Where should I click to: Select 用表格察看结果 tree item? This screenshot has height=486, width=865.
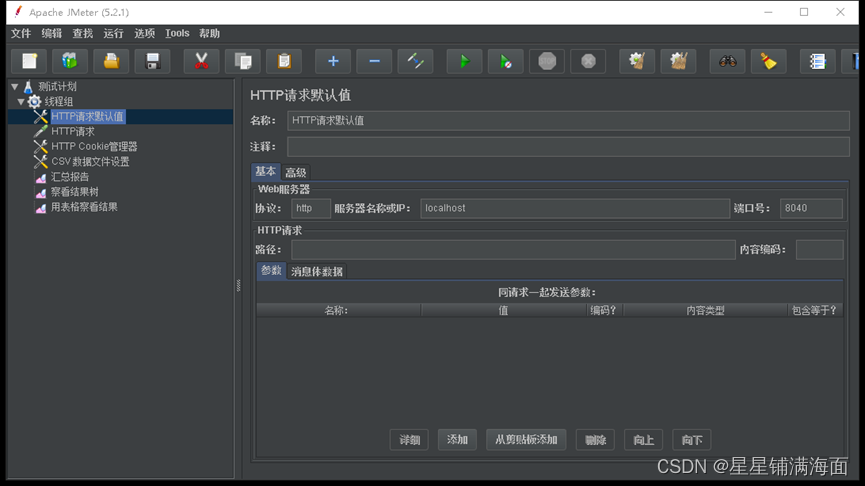tap(84, 207)
